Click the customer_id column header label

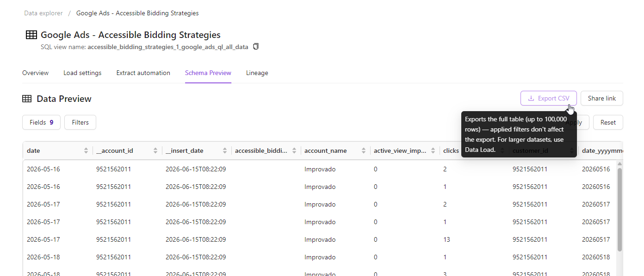click(x=530, y=151)
